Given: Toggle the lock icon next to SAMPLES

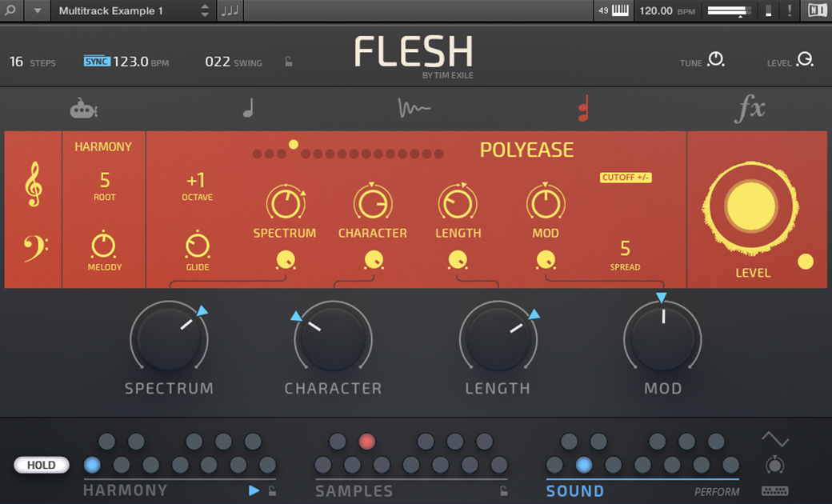Looking at the screenshot, I should (x=503, y=490).
